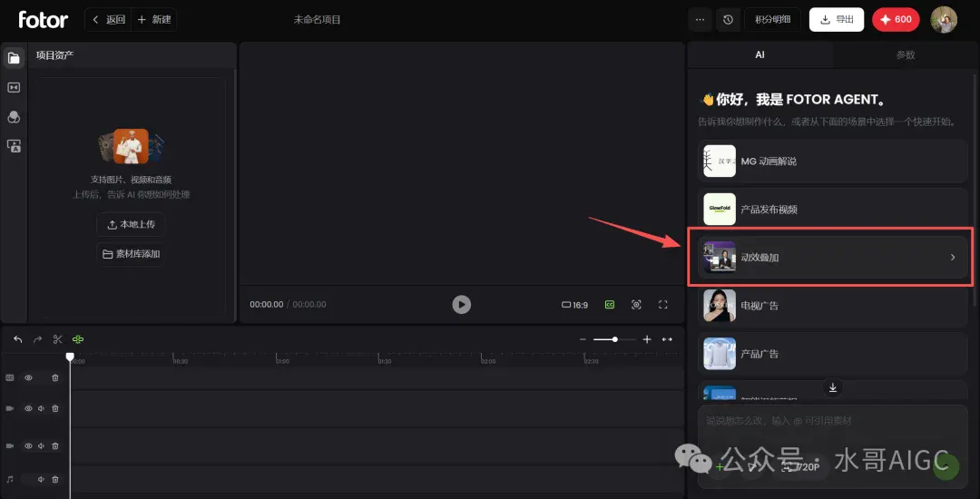The width and height of the screenshot is (980, 499).
Task: Click the MG 动画解说 thumbnail image
Action: pos(720,161)
